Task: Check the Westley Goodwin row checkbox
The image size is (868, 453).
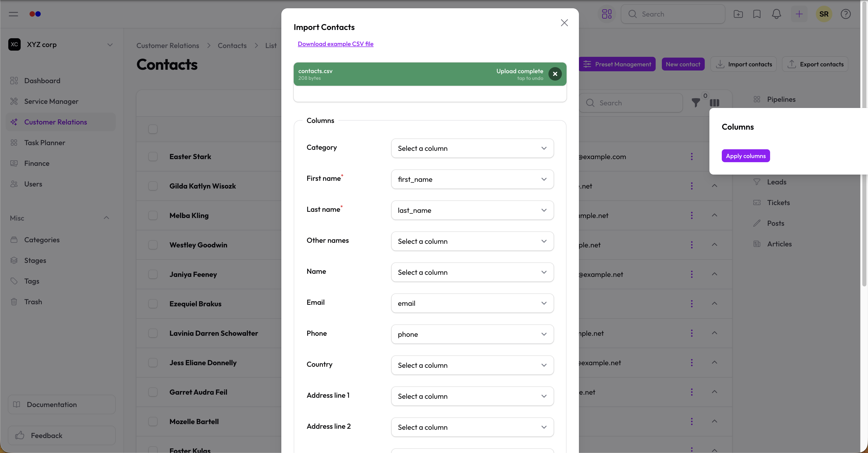Action: 153,245
